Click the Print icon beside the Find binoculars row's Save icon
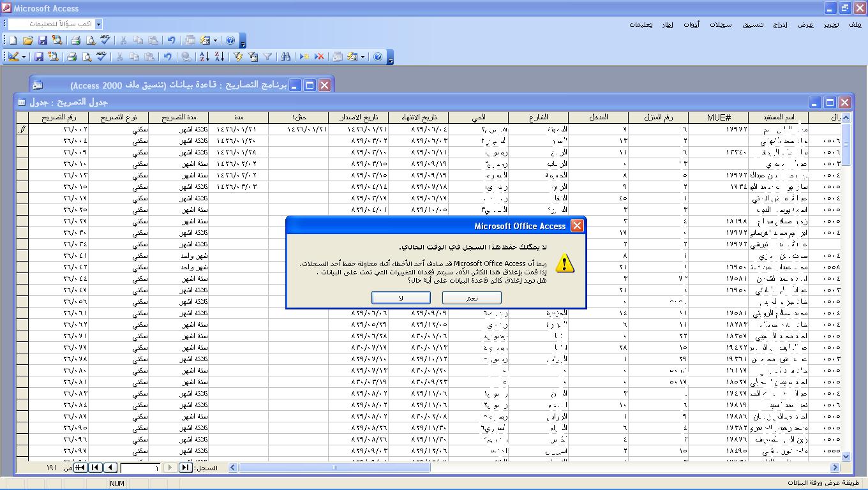 (x=71, y=57)
